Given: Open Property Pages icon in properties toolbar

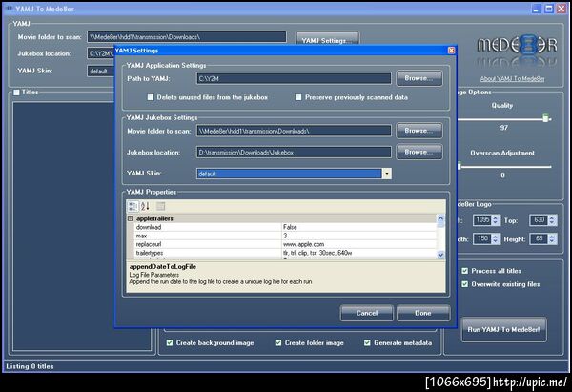Looking at the screenshot, I should click(x=160, y=207).
